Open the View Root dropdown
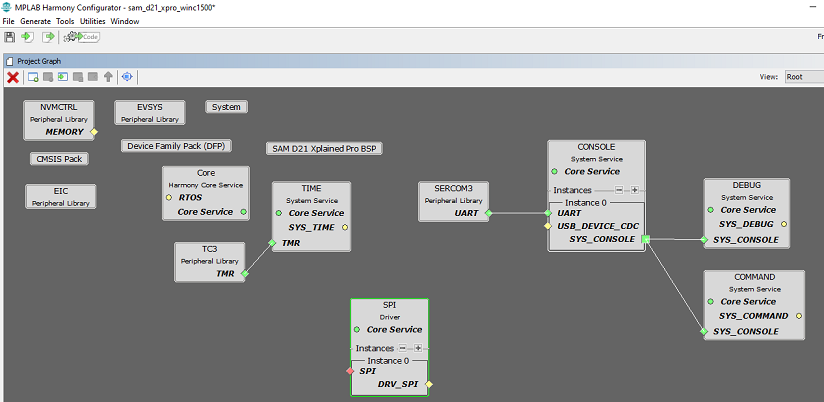 coord(802,77)
